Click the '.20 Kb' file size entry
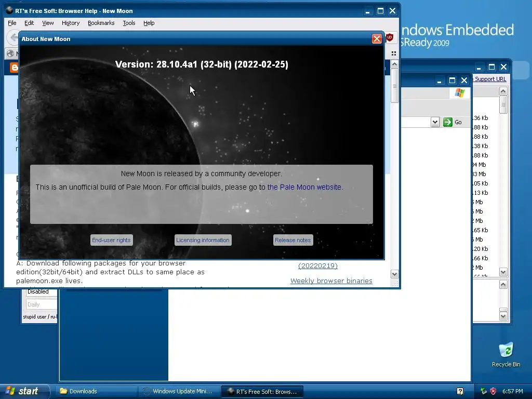 tap(481, 249)
